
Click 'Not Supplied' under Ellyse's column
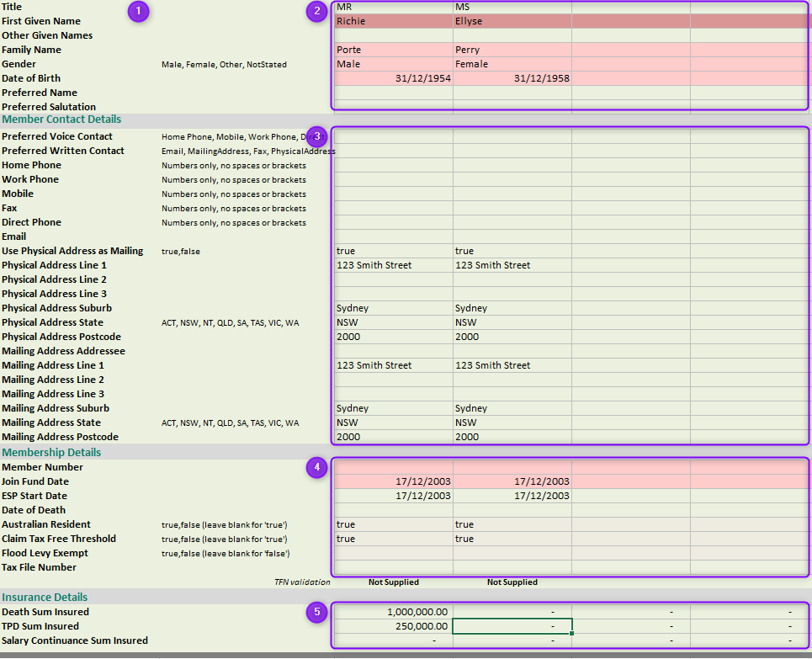(512, 582)
